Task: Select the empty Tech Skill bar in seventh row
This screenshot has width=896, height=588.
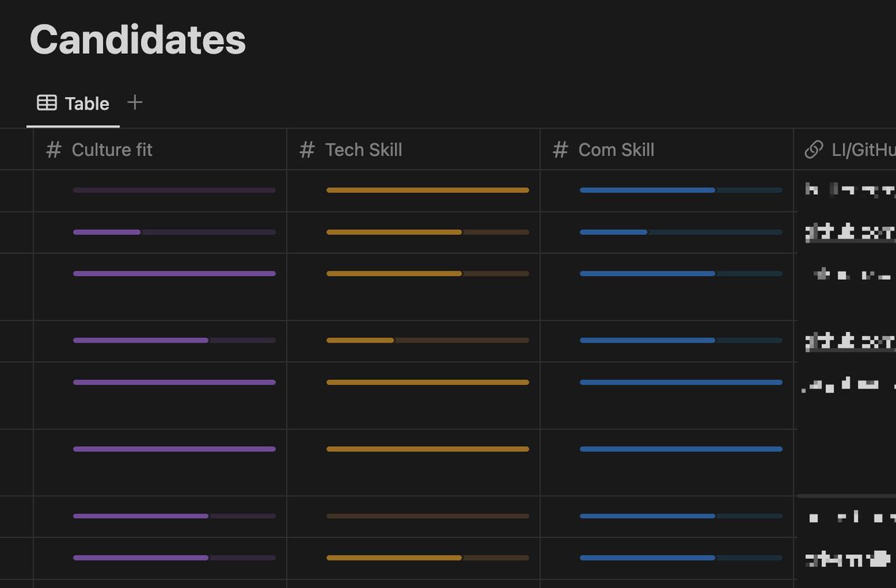Action: pyautogui.click(x=427, y=516)
